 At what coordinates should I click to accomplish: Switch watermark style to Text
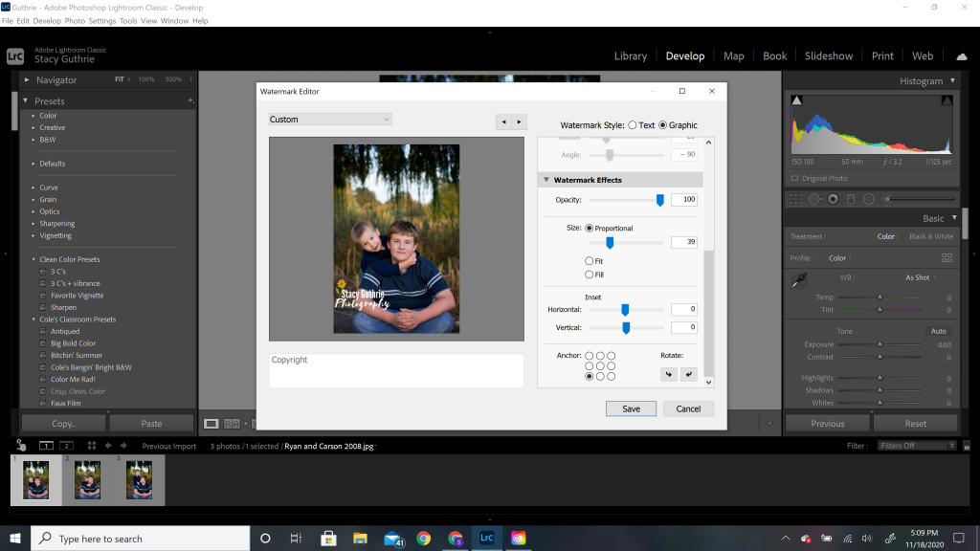tap(631, 124)
